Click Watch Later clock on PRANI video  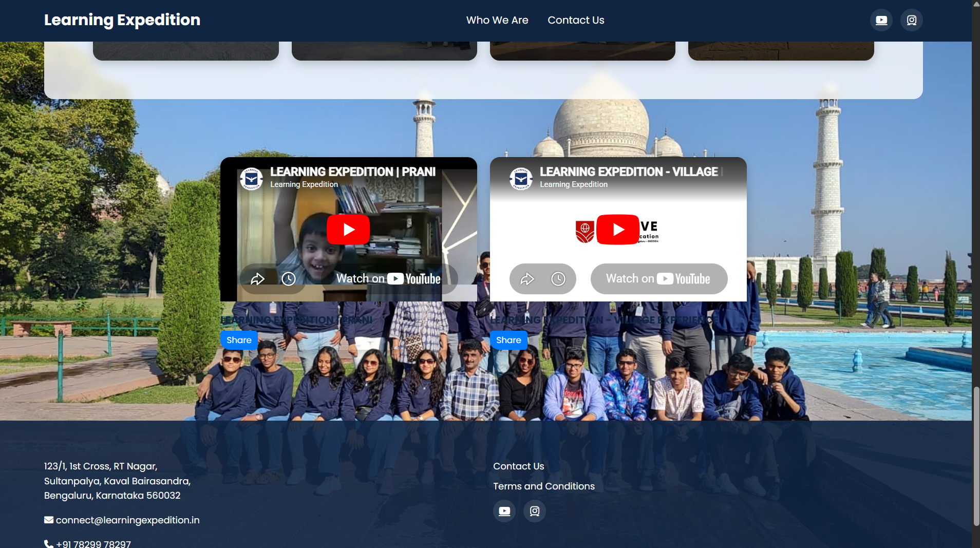(x=289, y=279)
